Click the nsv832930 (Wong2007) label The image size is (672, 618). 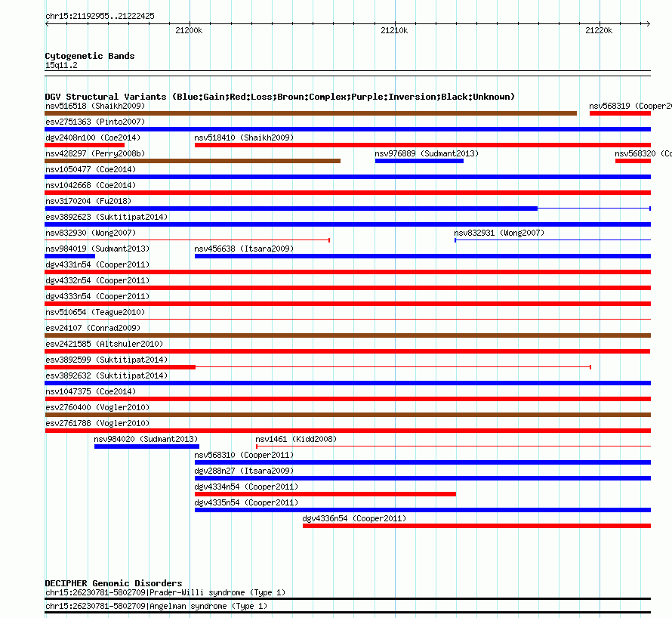point(91,233)
